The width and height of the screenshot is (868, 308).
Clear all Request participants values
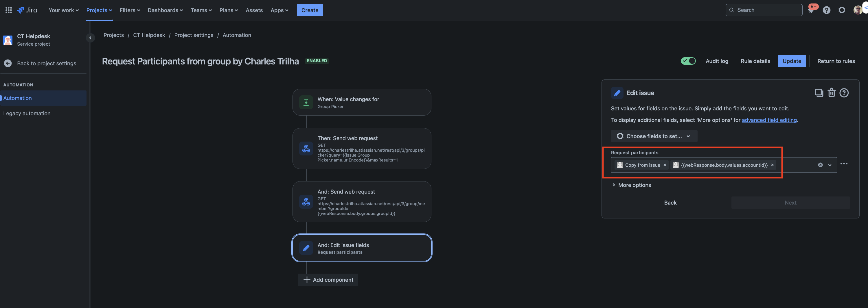point(820,165)
